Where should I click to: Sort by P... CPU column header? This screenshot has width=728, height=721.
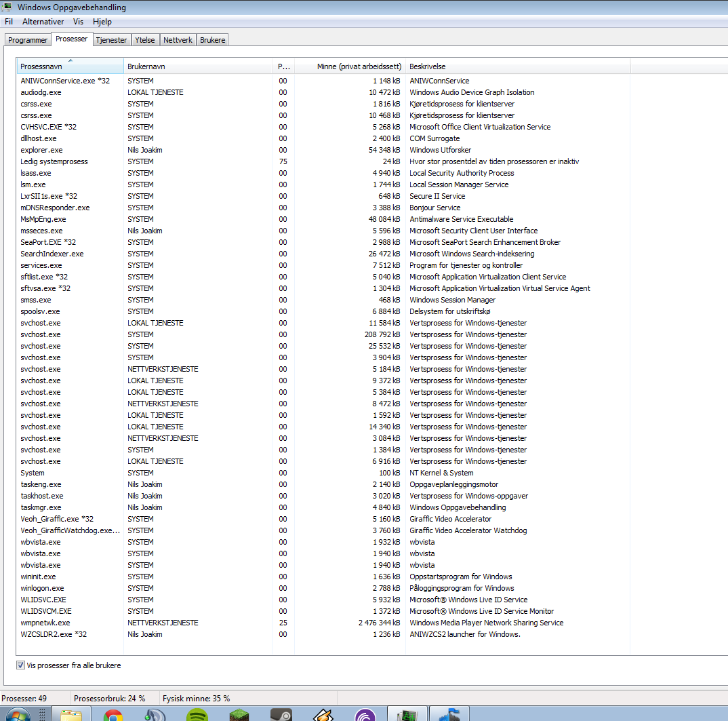coord(283,66)
